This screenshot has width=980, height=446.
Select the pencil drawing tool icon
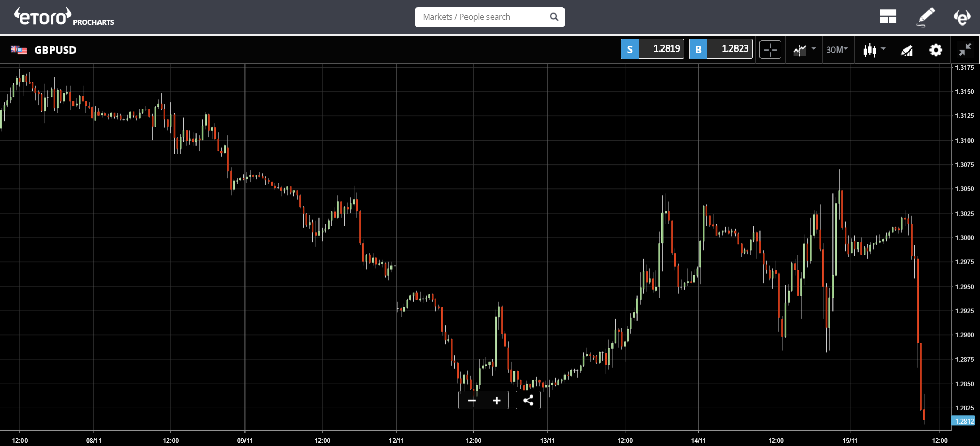[x=926, y=17]
